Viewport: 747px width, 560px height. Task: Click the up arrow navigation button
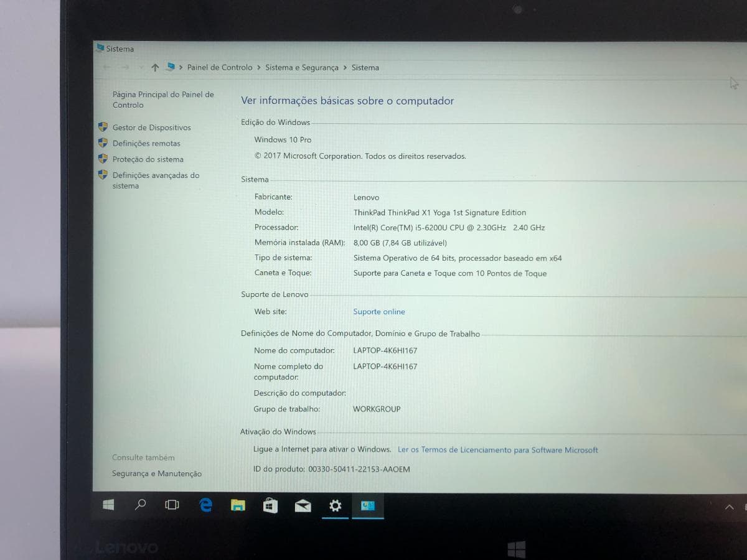coord(155,67)
